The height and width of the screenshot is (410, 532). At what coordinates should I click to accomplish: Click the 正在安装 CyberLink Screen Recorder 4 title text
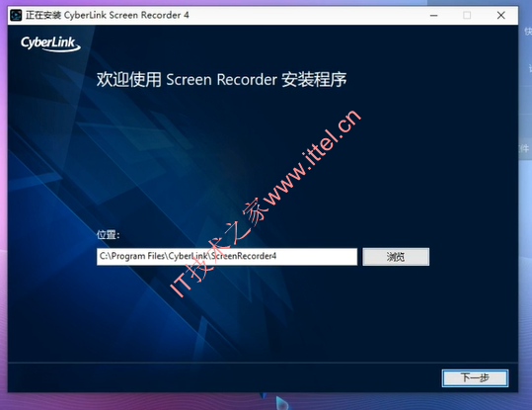click(x=108, y=15)
